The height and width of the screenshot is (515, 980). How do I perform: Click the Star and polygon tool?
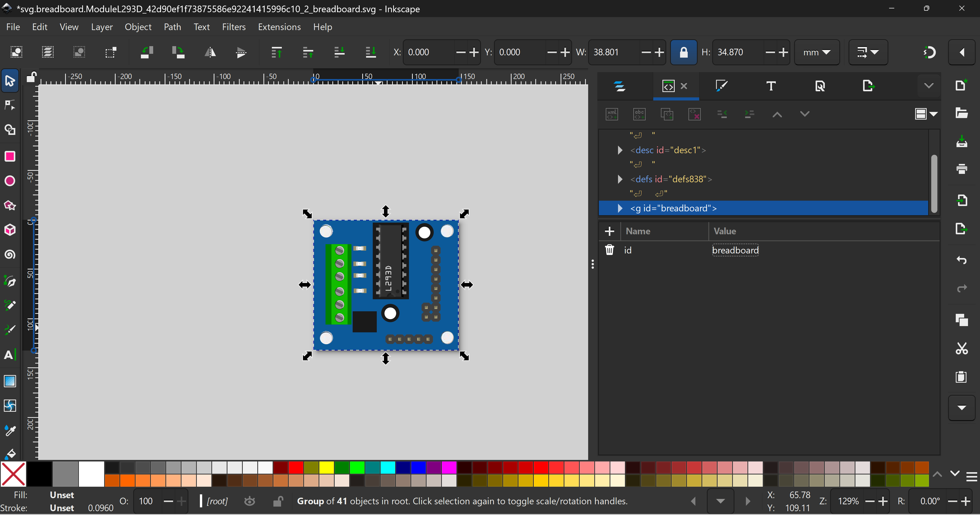pos(10,206)
